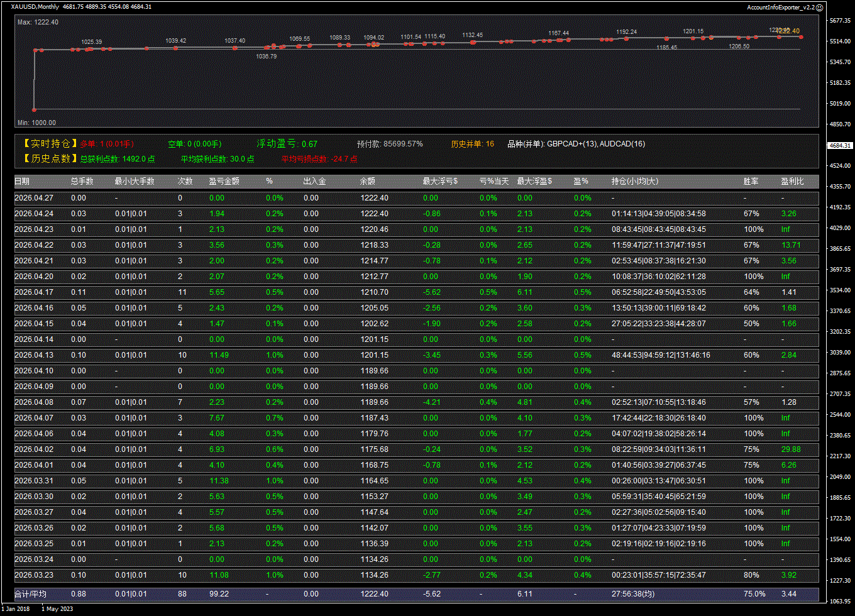Image resolution: width=855 pixels, height=616 pixels.
Task: Select the 2026.04.13 date cell
Action: 34,355
